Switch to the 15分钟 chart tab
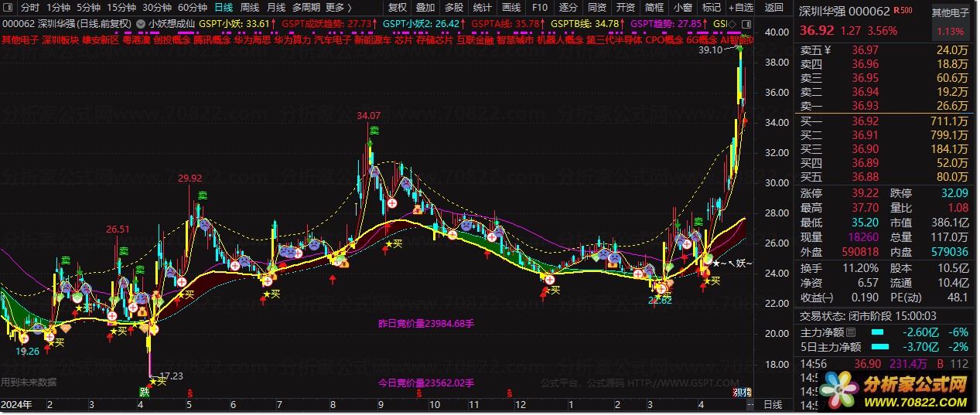The height and width of the screenshot is (415, 980). [121, 8]
